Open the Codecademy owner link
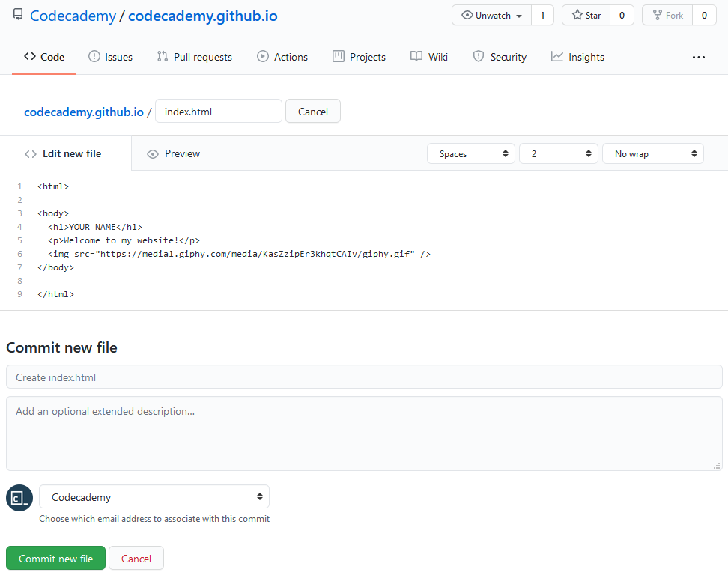This screenshot has height=575, width=728. click(x=73, y=16)
